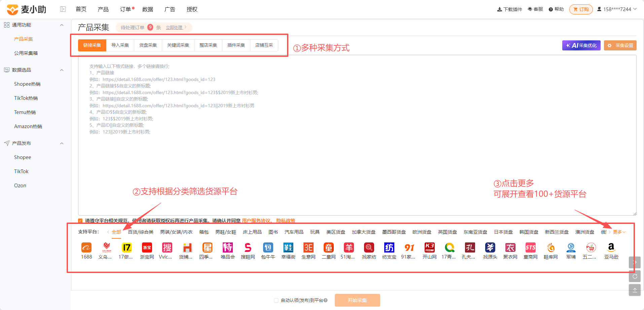Viewport: 644px width, 310px height.
Task: Open the 数据 top menu
Action: pyautogui.click(x=148, y=9)
